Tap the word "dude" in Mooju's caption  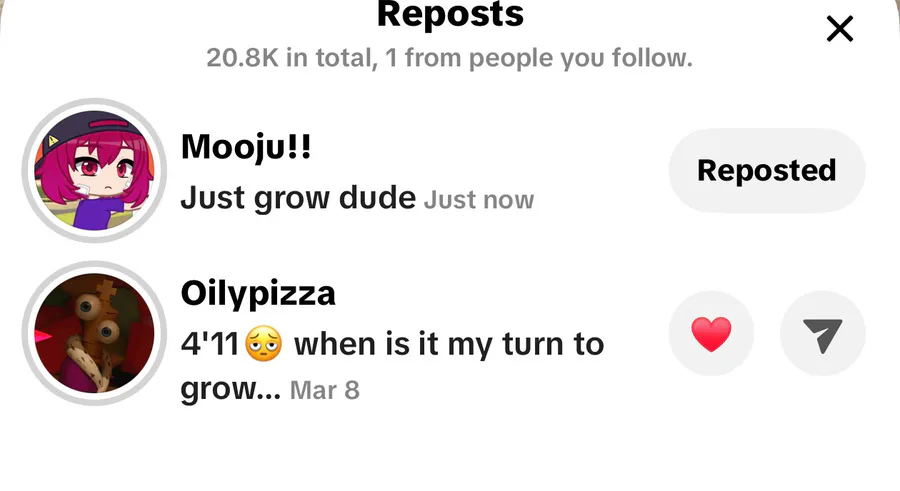pyautogui.click(x=378, y=198)
